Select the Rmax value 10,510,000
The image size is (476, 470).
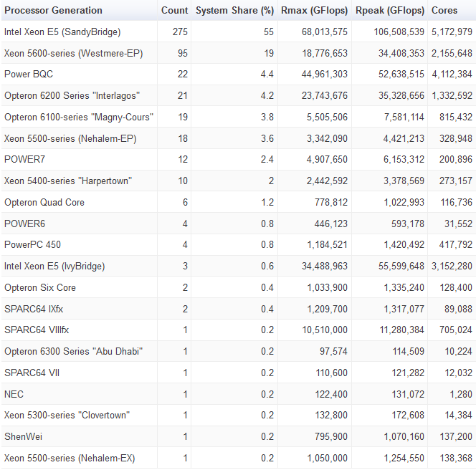(x=325, y=330)
